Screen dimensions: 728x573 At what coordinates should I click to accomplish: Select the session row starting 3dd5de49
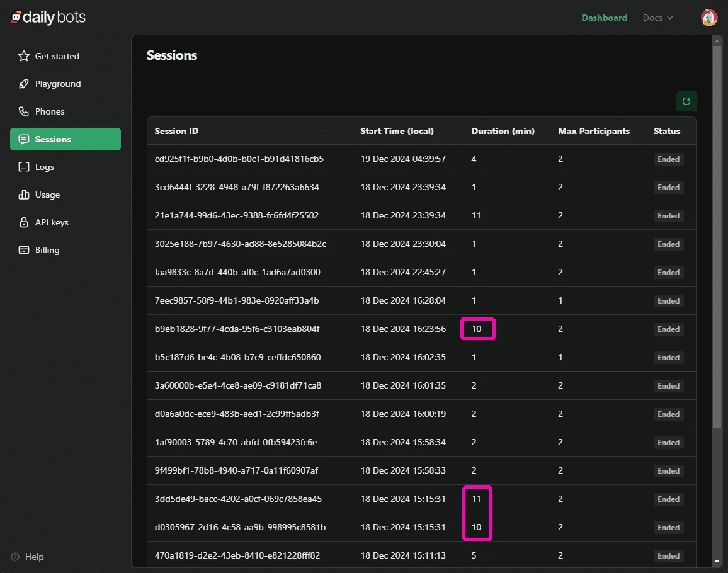[x=238, y=499]
